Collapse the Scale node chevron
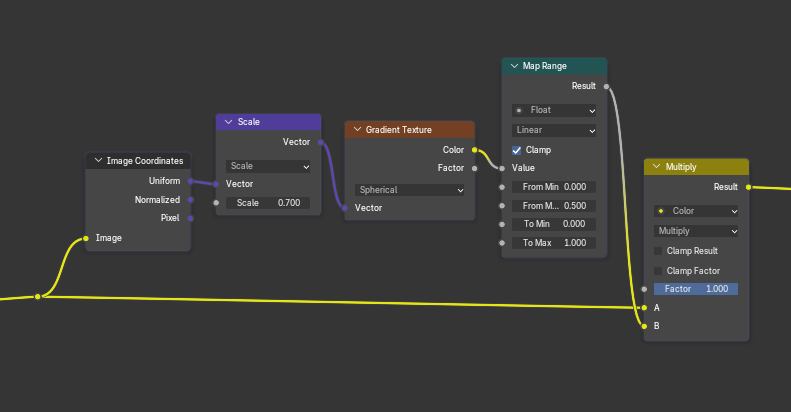 (x=228, y=122)
